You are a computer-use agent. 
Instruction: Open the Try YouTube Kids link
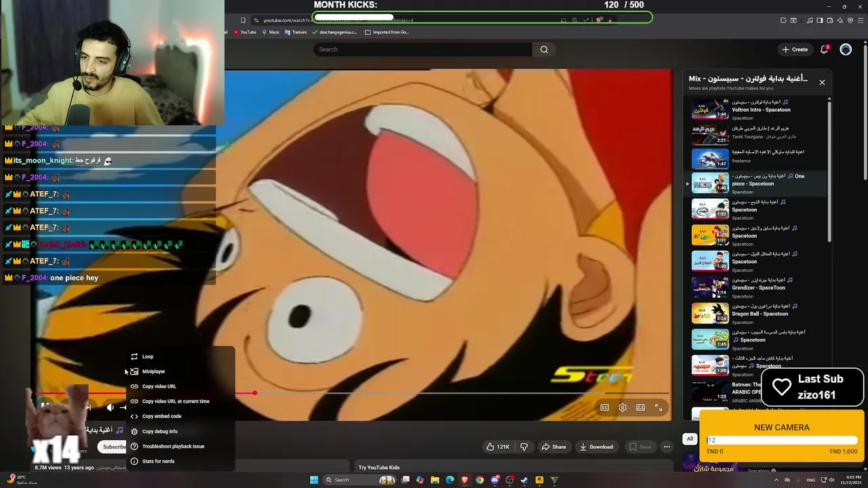tap(379, 467)
